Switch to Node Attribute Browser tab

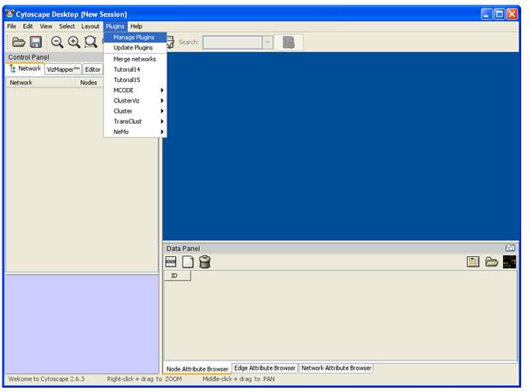[x=197, y=369]
